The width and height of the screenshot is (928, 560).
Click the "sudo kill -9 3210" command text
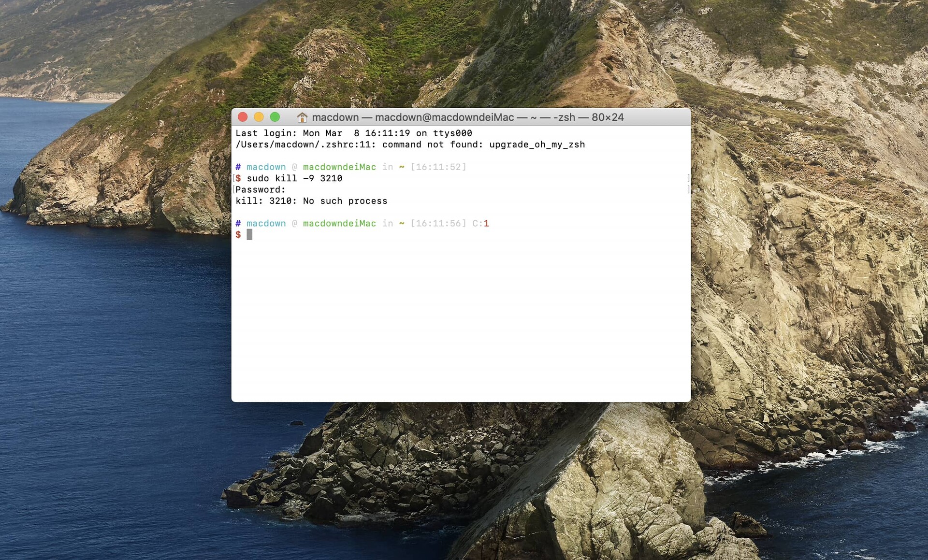(x=294, y=178)
